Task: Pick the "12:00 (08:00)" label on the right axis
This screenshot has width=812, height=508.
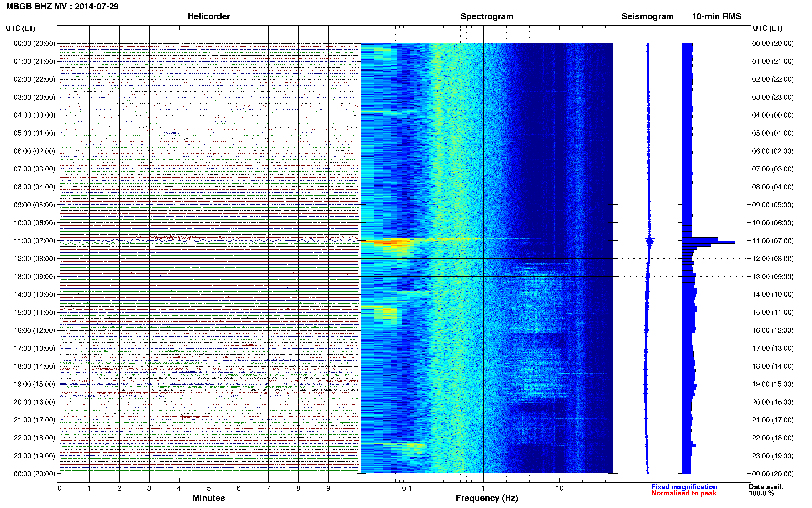Action: click(x=773, y=259)
